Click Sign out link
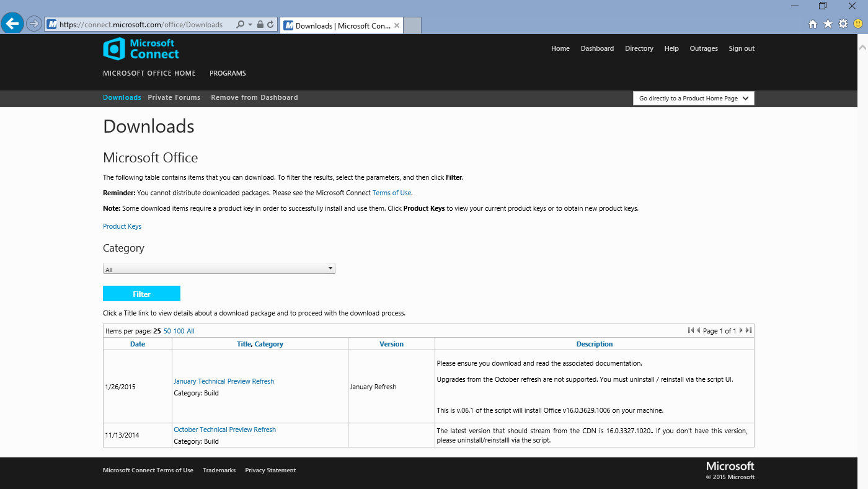The width and height of the screenshot is (868, 489). (x=742, y=48)
